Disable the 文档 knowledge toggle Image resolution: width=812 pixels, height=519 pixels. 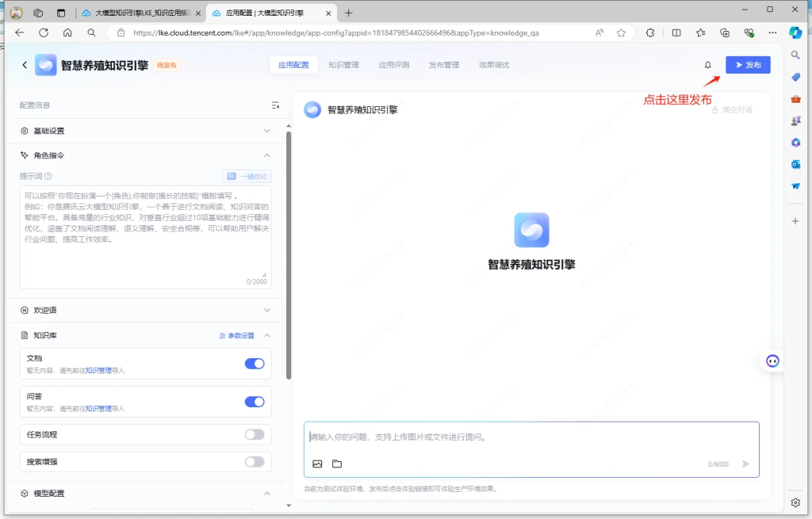click(255, 364)
